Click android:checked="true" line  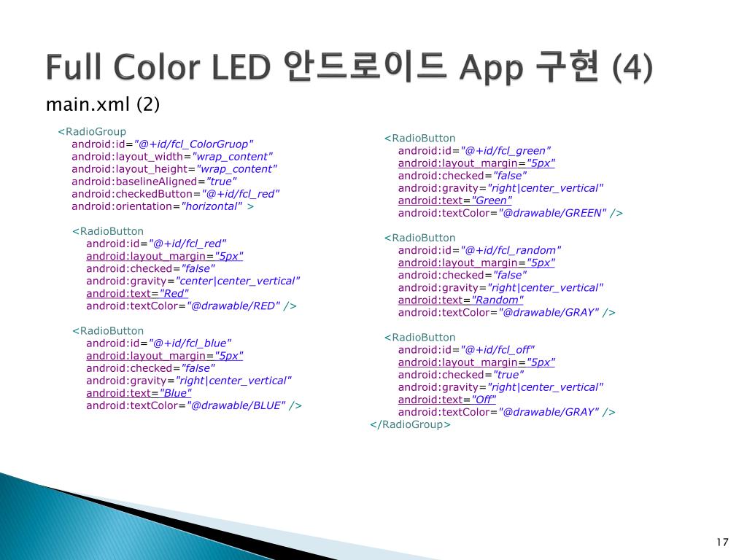point(461,375)
